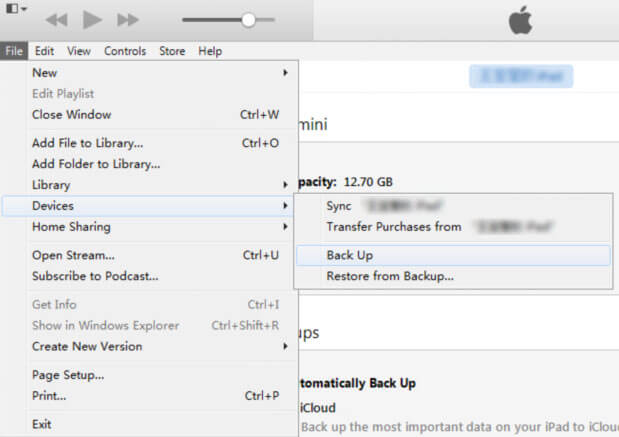This screenshot has width=619, height=437.
Task: Open the Controls menu
Action: pyautogui.click(x=125, y=51)
